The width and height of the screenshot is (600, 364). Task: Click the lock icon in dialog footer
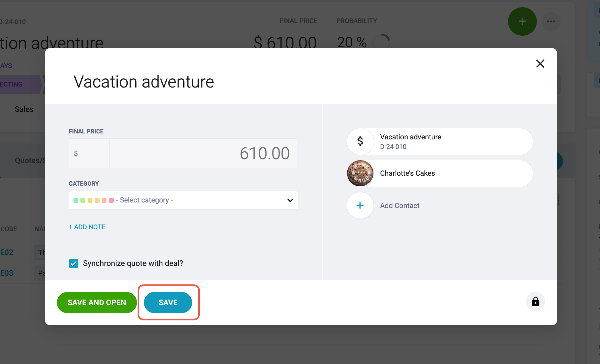[536, 302]
